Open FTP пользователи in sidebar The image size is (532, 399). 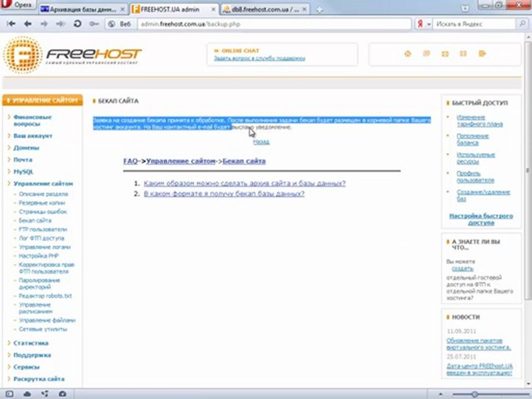(x=43, y=229)
